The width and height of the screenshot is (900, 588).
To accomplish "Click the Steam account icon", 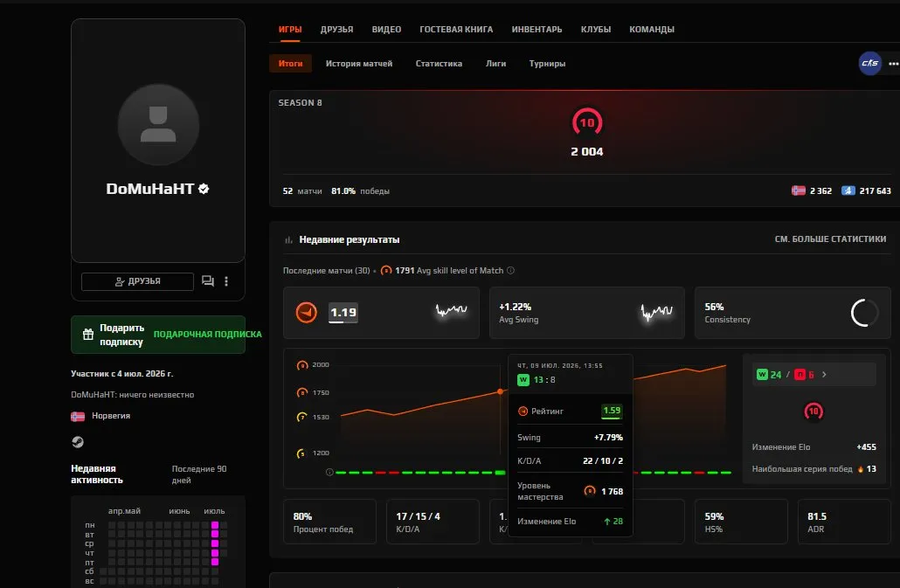I will coord(78,442).
